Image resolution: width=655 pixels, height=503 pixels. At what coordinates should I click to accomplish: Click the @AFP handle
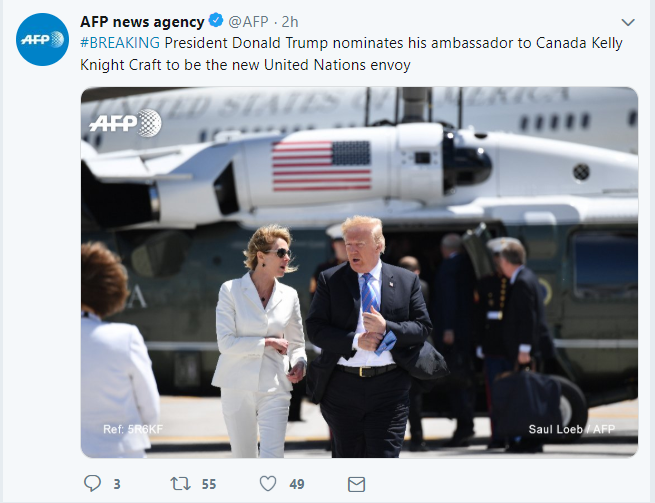(x=248, y=21)
